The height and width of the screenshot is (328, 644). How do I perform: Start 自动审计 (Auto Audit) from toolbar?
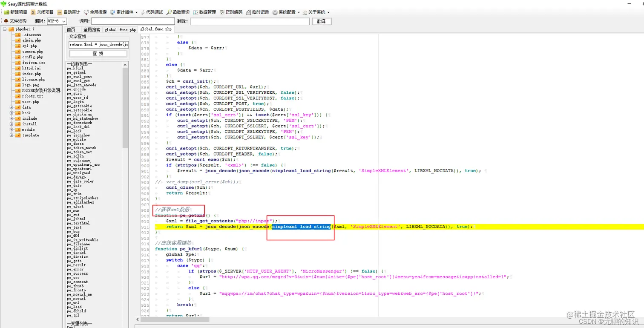(68, 12)
